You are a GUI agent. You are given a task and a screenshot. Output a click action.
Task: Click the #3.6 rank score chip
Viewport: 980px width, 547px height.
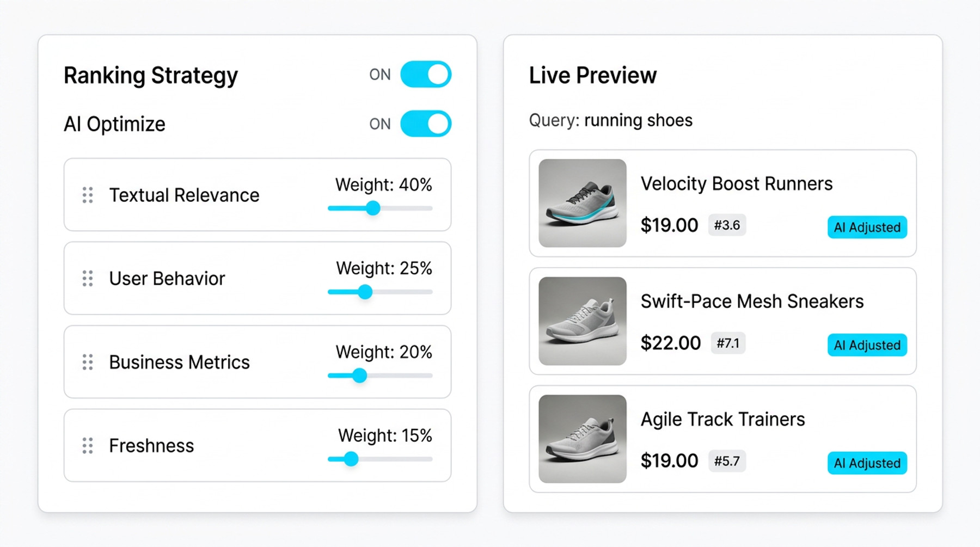(x=727, y=225)
